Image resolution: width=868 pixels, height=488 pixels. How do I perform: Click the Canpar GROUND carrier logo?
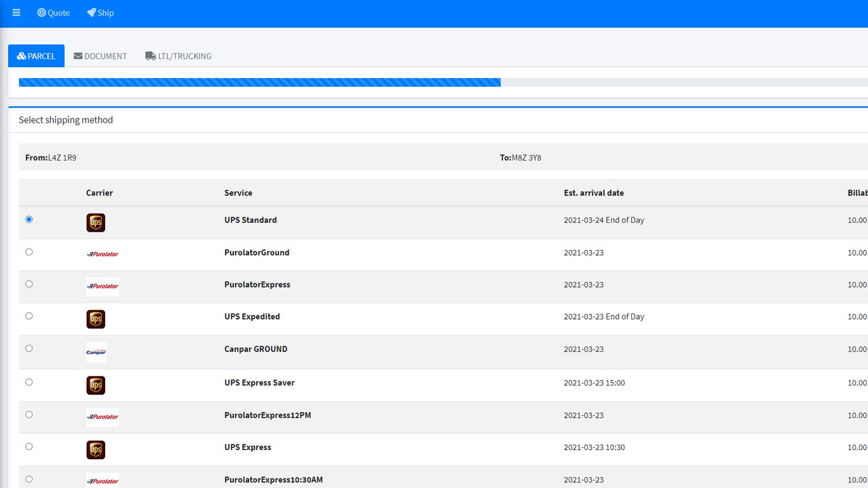(96, 352)
